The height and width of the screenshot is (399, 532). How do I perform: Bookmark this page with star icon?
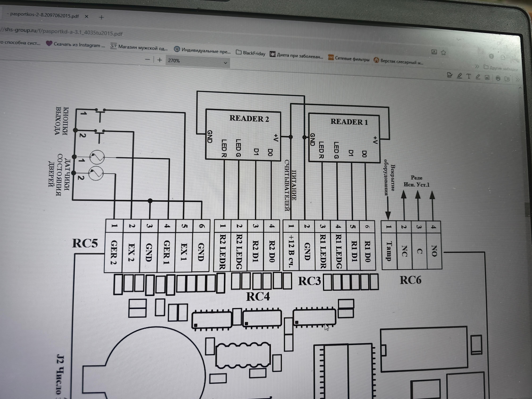click(x=444, y=52)
